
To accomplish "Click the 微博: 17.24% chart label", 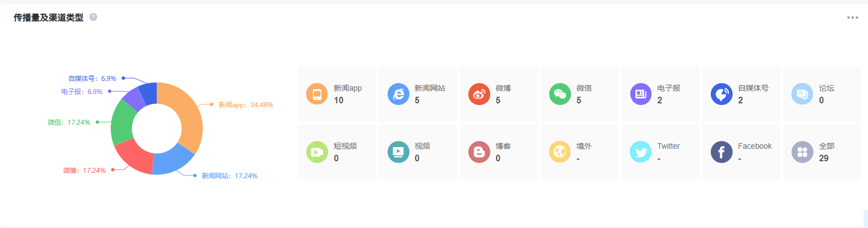I will tap(84, 171).
